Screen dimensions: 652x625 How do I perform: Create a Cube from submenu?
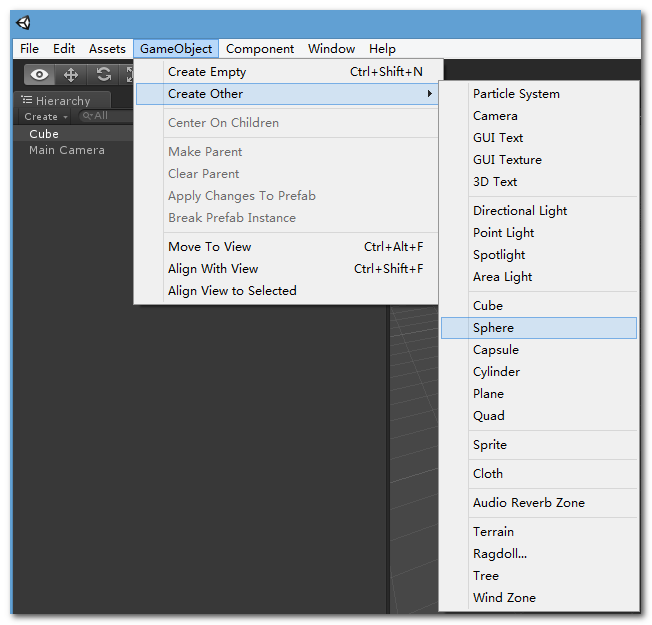click(x=539, y=306)
